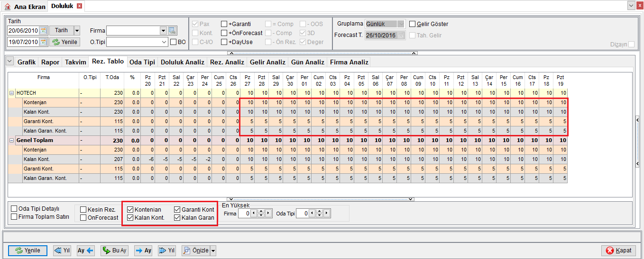This screenshot has width=644, height=259.
Task: Uncheck the Garanti Kont checkbox
Action: 177,209
